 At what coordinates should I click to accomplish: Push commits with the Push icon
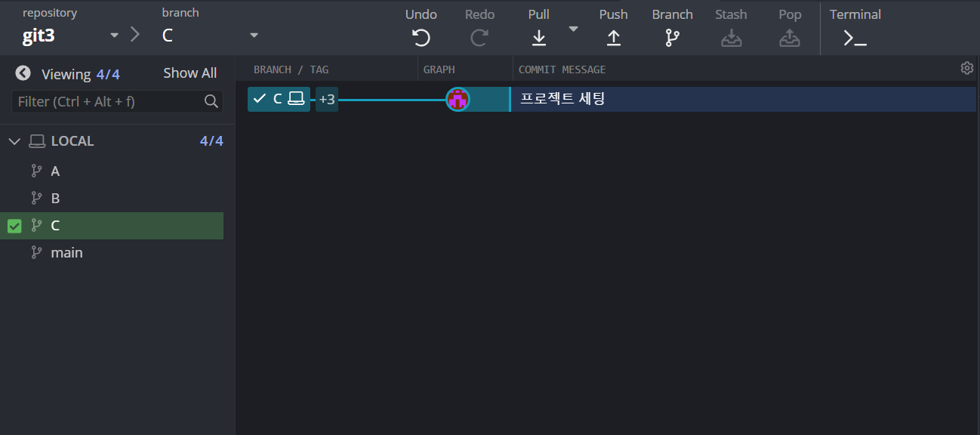pos(614,38)
